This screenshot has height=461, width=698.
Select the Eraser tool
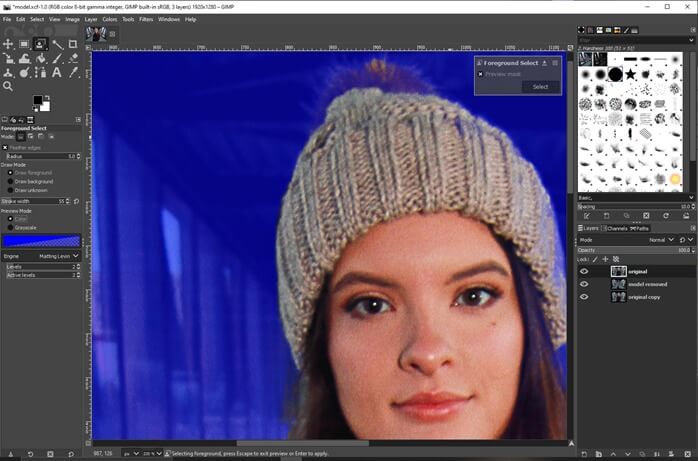[73, 58]
